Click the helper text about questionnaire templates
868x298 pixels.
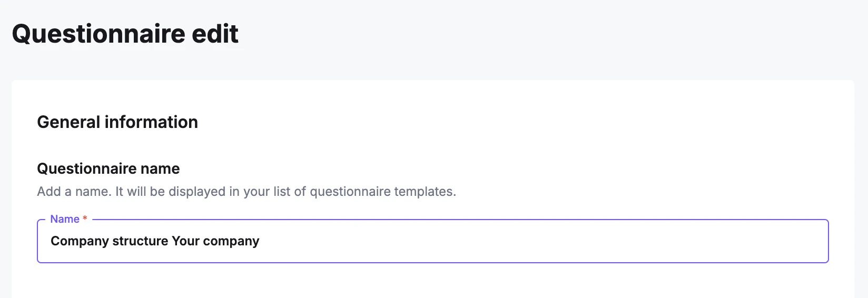click(246, 191)
